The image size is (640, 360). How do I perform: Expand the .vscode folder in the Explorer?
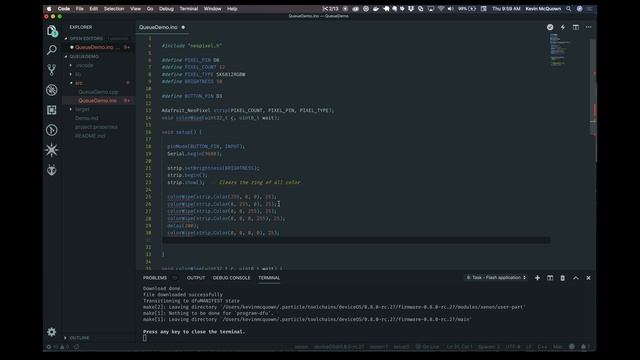pyautogui.click(x=84, y=65)
